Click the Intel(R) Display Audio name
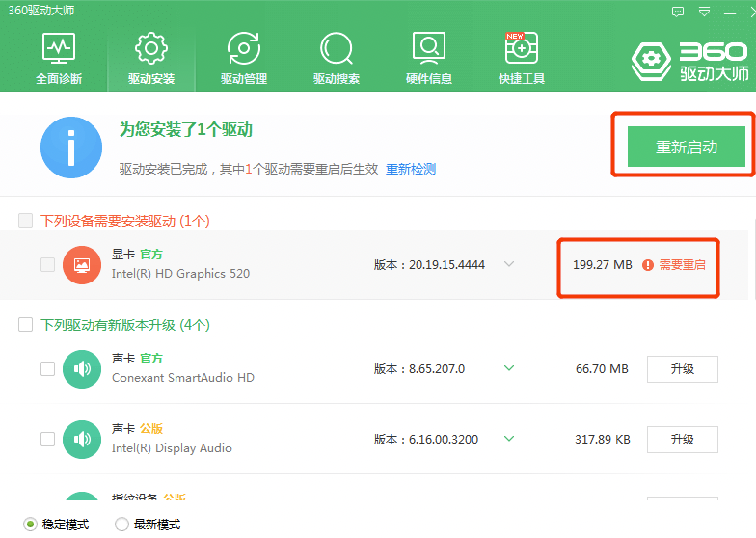The height and width of the screenshot is (538, 756). click(x=172, y=448)
